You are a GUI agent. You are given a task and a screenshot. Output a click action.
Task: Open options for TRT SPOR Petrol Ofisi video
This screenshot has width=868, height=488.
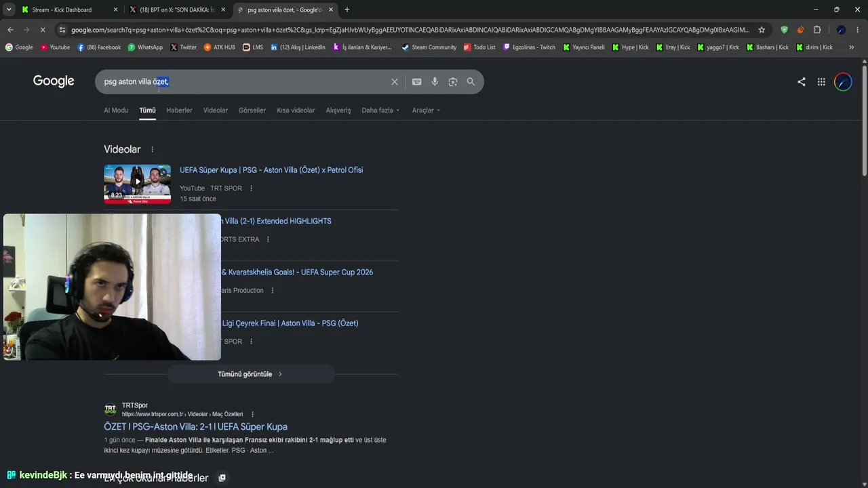251,188
